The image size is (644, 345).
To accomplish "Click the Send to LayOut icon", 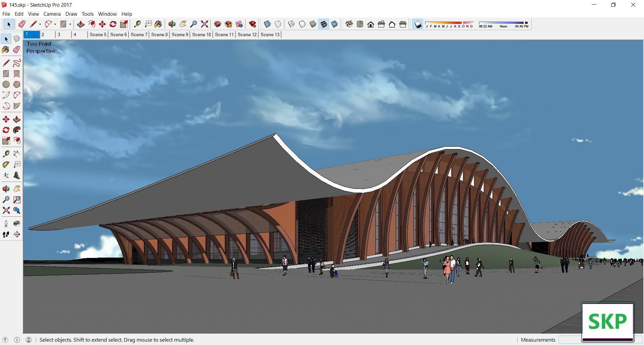I will [239, 24].
